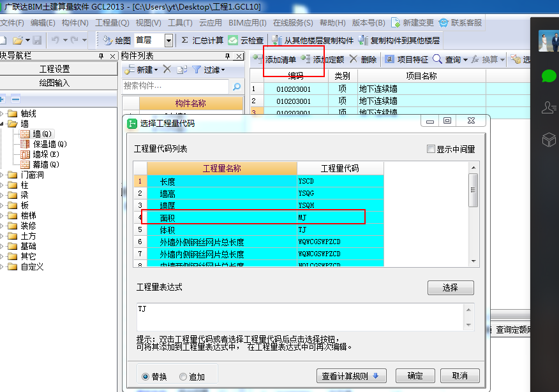Viewport: 559px width, 392px height.
Task: Open the BIM应用(I) menu
Action: click(x=248, y=23)
